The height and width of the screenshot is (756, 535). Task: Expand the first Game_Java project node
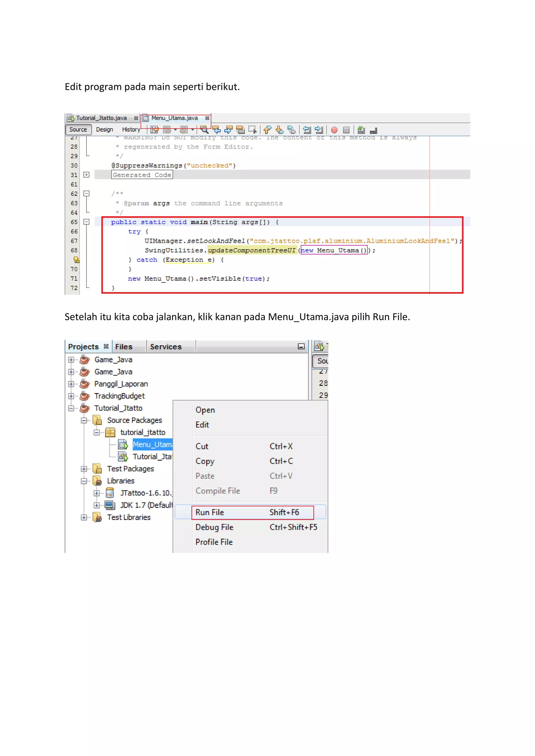click(71, 360)
